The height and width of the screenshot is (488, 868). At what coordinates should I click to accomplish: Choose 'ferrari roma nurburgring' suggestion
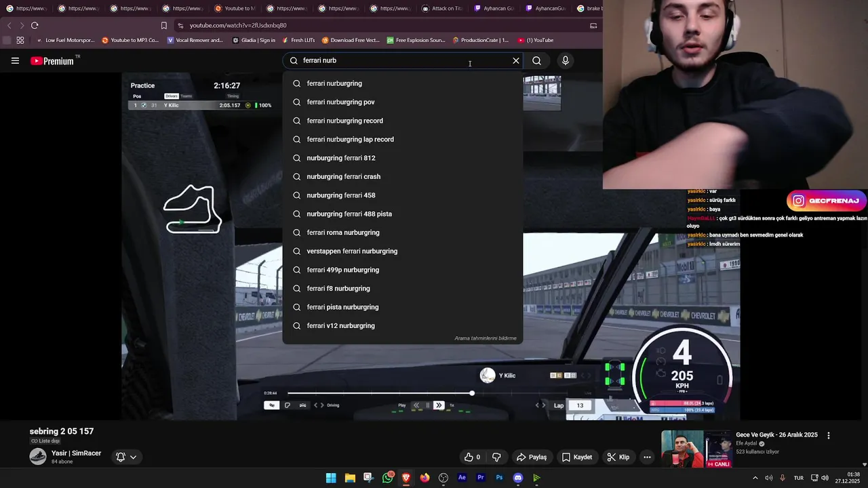coord(403,232)
